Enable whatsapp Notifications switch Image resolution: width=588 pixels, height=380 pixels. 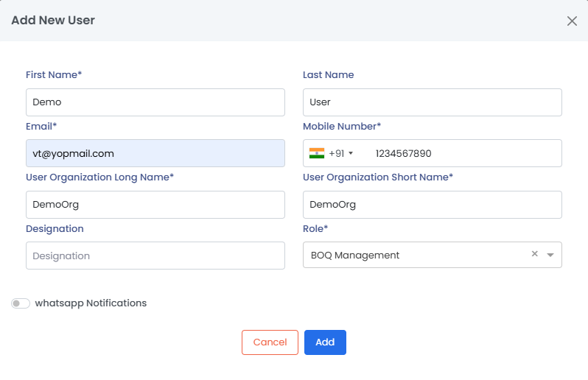pos(21,303)
